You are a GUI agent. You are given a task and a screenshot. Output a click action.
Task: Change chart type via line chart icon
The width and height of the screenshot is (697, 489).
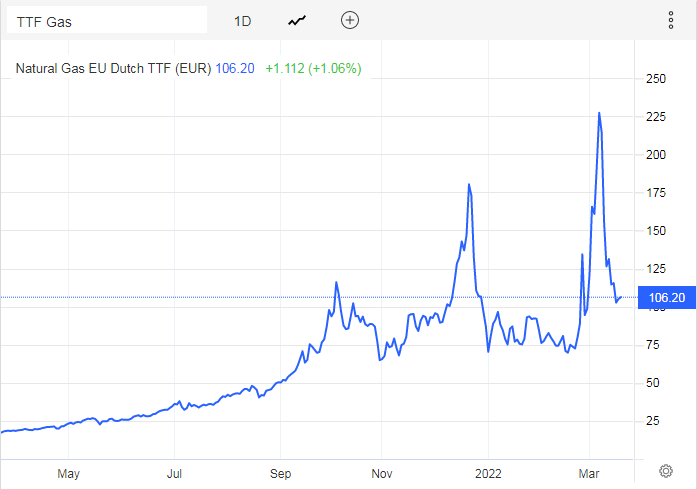point(296,21)
